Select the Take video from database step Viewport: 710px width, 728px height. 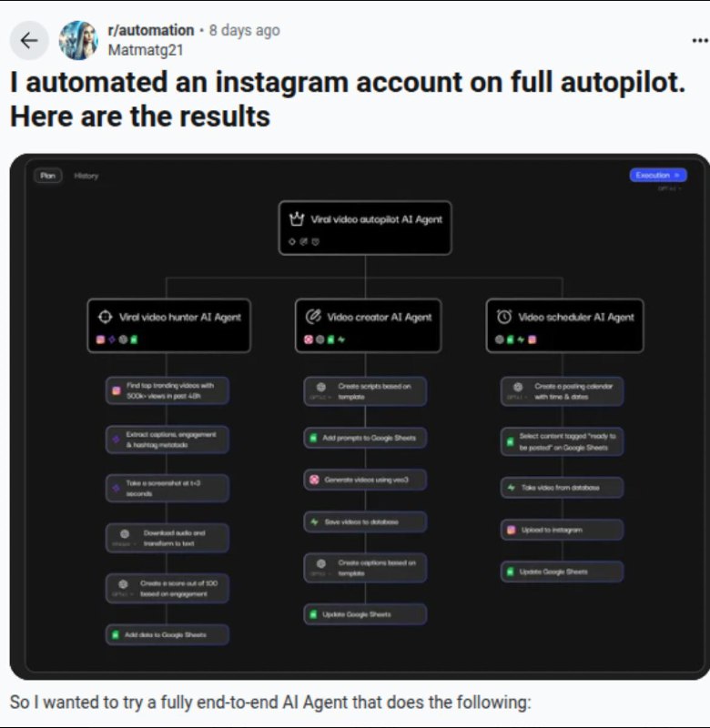(562, 488)
